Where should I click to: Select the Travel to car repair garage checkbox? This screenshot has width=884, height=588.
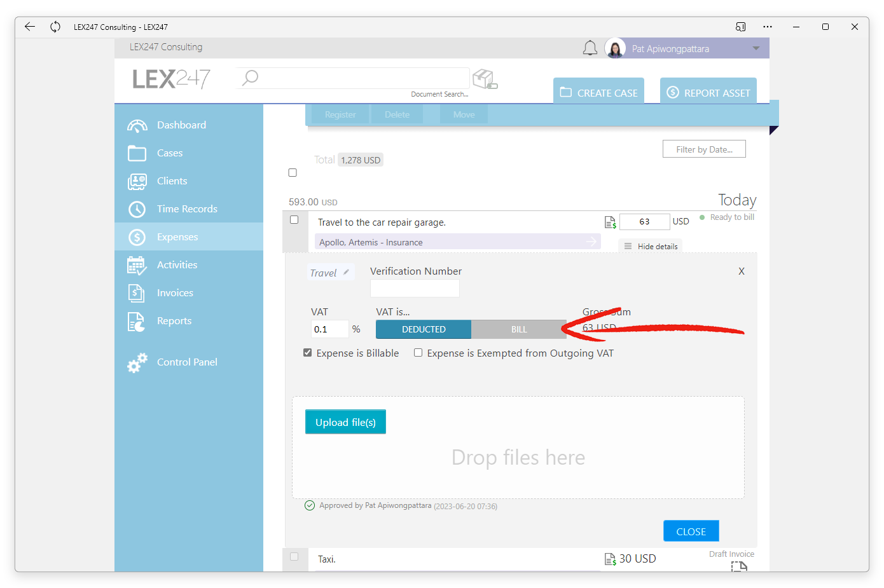coord(294,219)
